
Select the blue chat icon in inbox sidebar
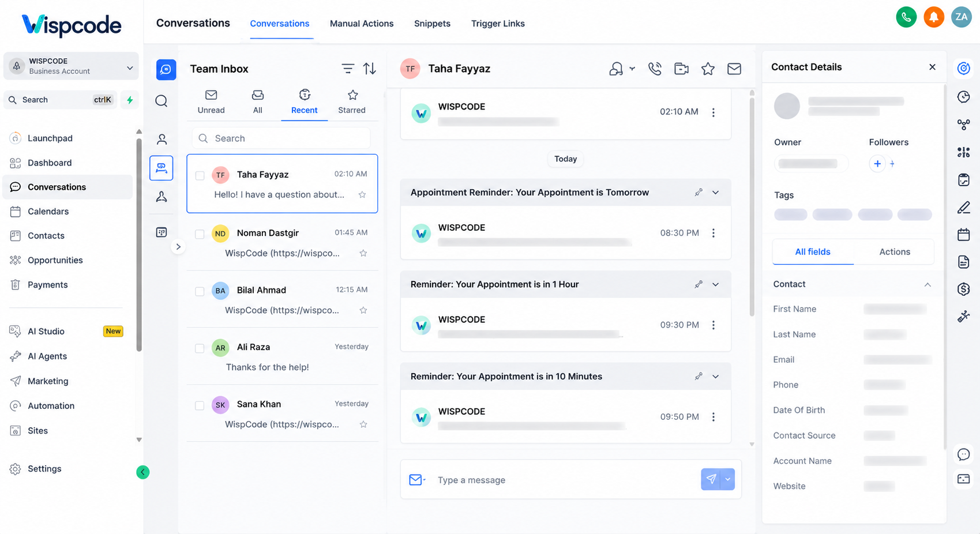click(x=166, y=69)
